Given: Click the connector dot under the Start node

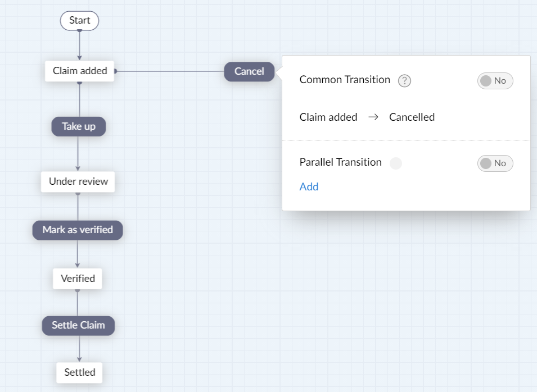Looking at the screenshot, I should point(79,30).
